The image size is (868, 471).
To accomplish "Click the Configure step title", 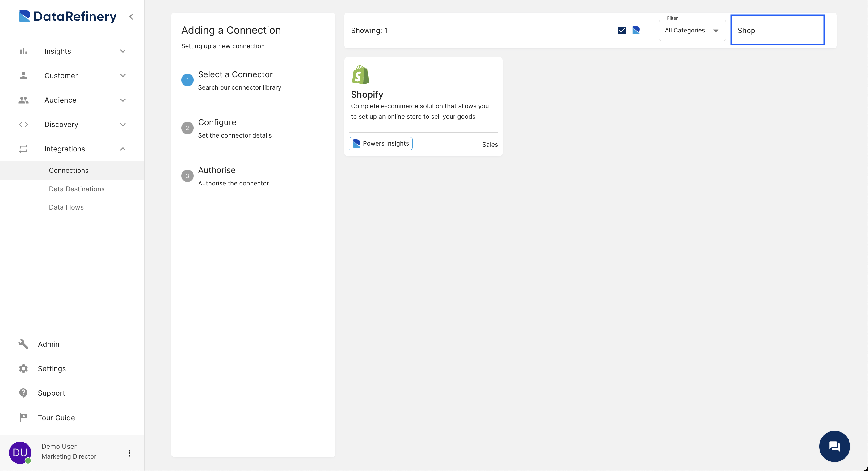I will (x=217, y=122).
